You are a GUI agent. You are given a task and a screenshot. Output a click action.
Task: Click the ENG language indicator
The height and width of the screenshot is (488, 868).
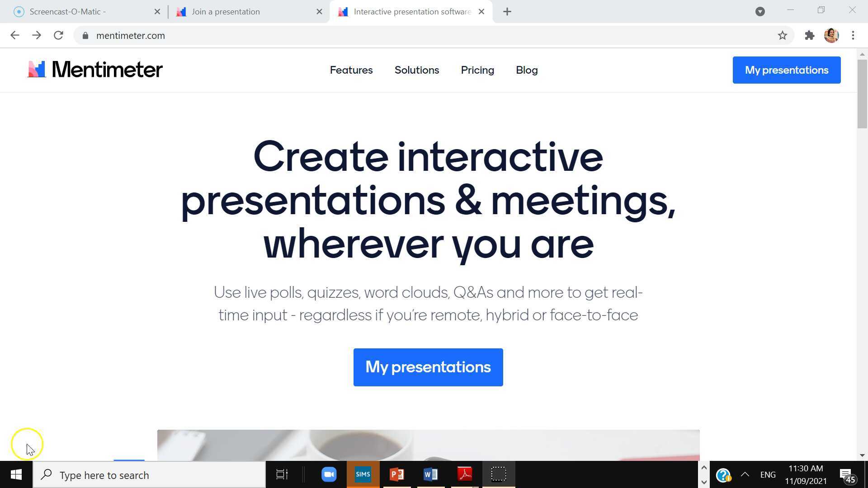tap(768, 475)
